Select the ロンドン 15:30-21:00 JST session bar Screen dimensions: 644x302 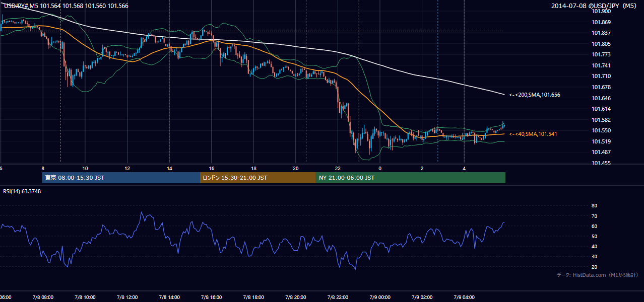pos(258,178)
